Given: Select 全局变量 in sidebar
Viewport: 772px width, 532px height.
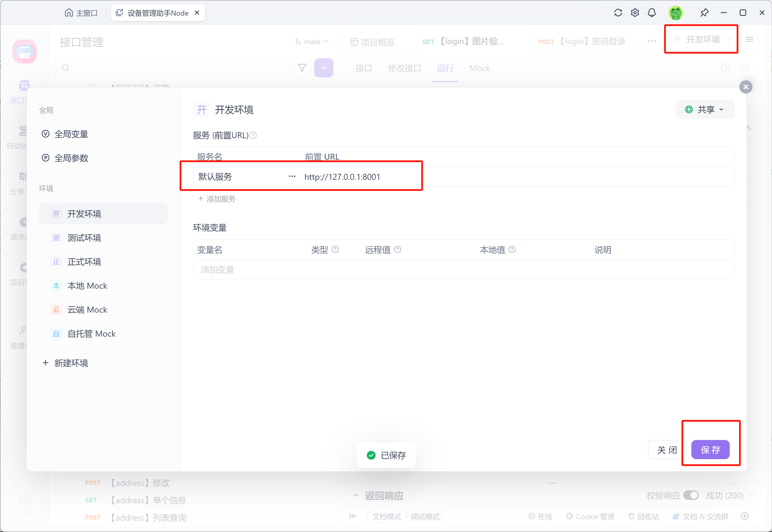Looking at the screenshot, I should coord(71,134).
